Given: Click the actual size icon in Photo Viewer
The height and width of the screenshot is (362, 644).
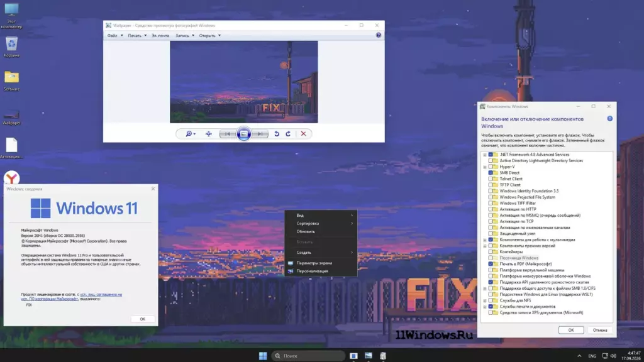Looking at the screenshot, I should 209,134.
